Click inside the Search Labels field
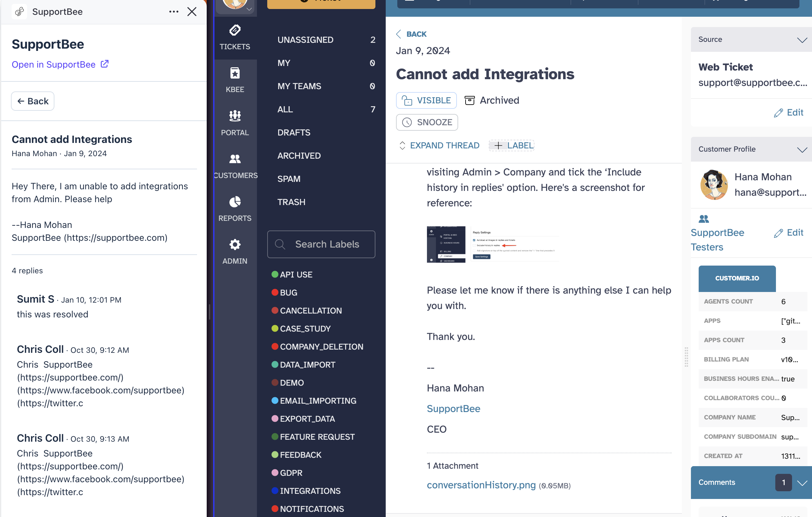Viewport: 812px width, 517px height. (x=321, y=244)
